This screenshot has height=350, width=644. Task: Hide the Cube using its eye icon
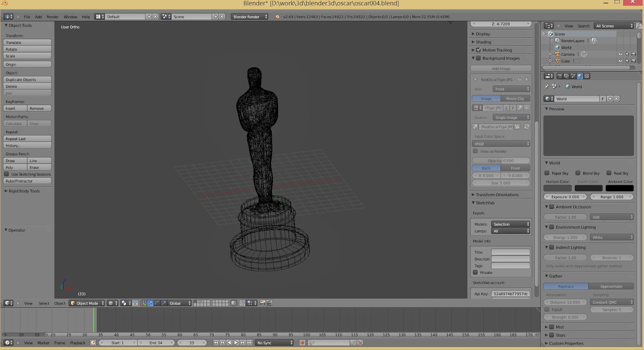[x=620, y=61]
